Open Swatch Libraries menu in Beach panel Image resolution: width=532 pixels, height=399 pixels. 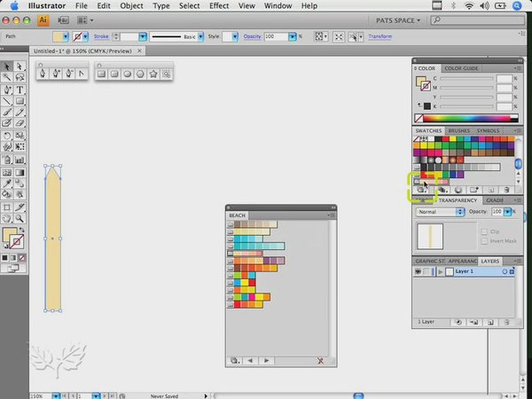point(235,361)
